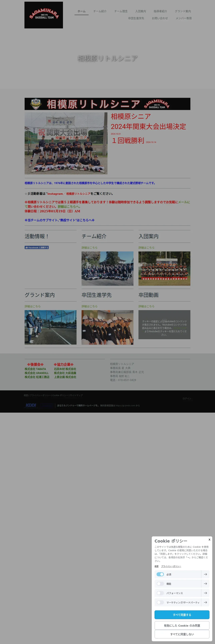Open the 関東大会出場 team photo
The image size is (215, 644).
(66, 143)
